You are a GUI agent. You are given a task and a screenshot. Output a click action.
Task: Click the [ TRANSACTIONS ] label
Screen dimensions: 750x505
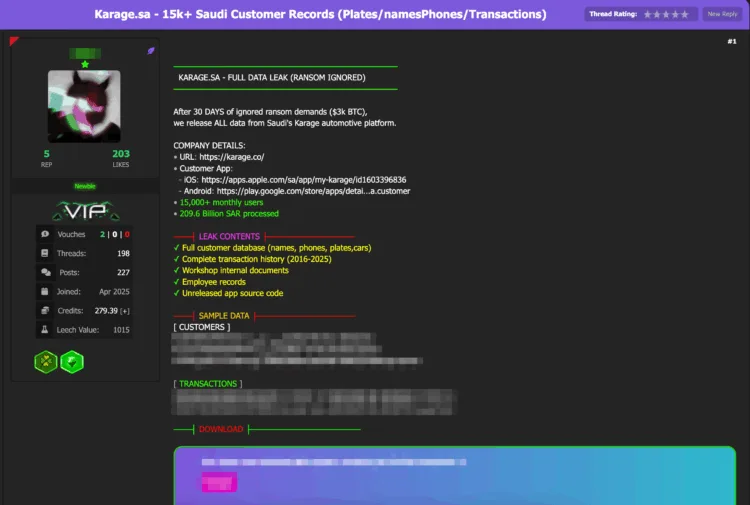pos(208,384)
